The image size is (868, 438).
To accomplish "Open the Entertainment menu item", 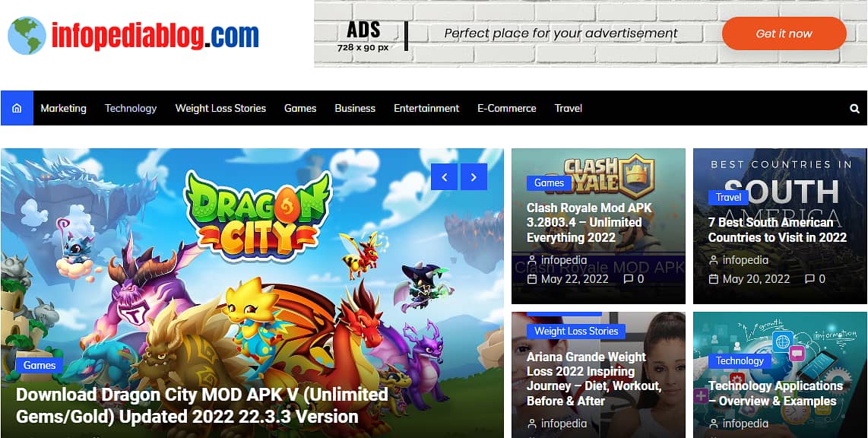I will point(426,109).
